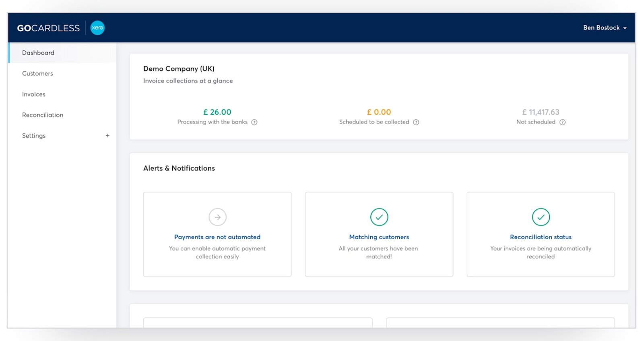
Task: Click 'All your customers have been matched!' text
Action: point(378,252)
